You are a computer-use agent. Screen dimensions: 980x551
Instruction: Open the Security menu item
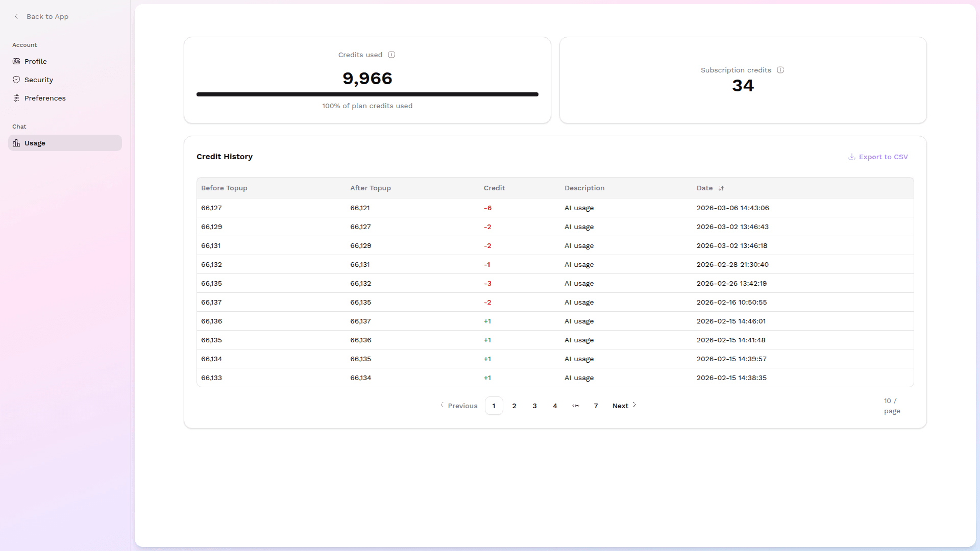(39, 80)
